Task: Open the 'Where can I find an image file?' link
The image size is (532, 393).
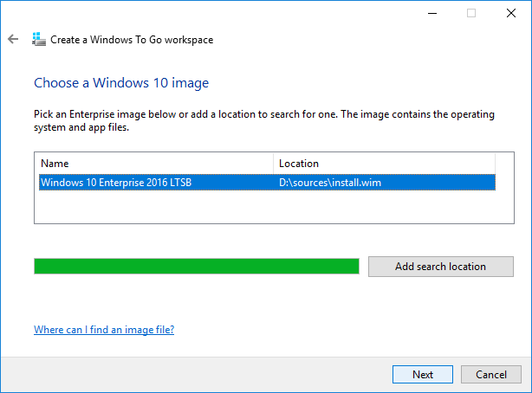Action: click(x=104, y=330)
